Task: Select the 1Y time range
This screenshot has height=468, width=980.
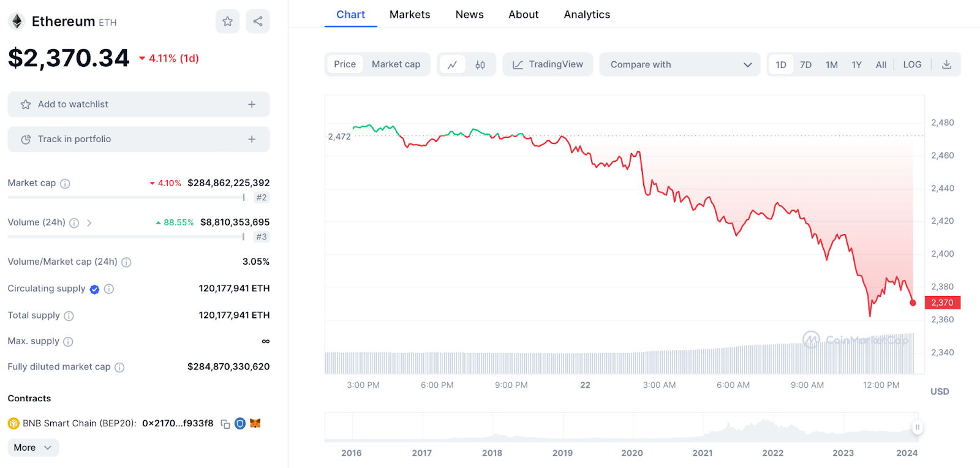Action: pos(857,64)
